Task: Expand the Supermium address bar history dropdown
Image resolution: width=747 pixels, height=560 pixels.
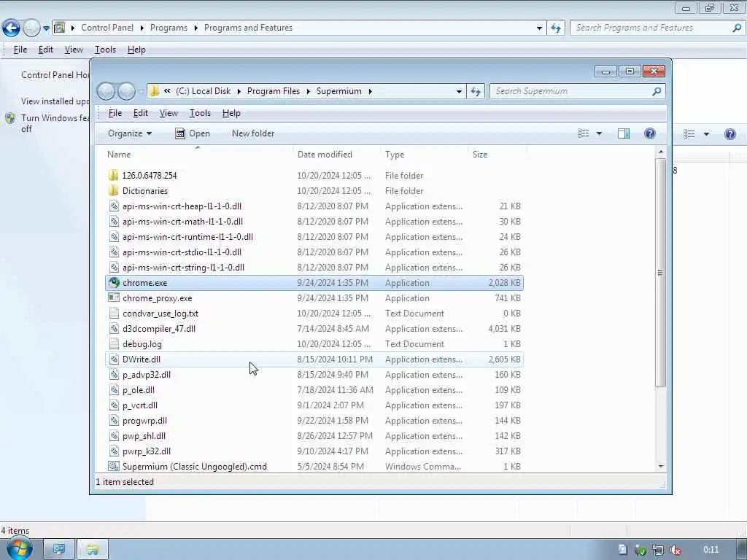Action: 459,91
